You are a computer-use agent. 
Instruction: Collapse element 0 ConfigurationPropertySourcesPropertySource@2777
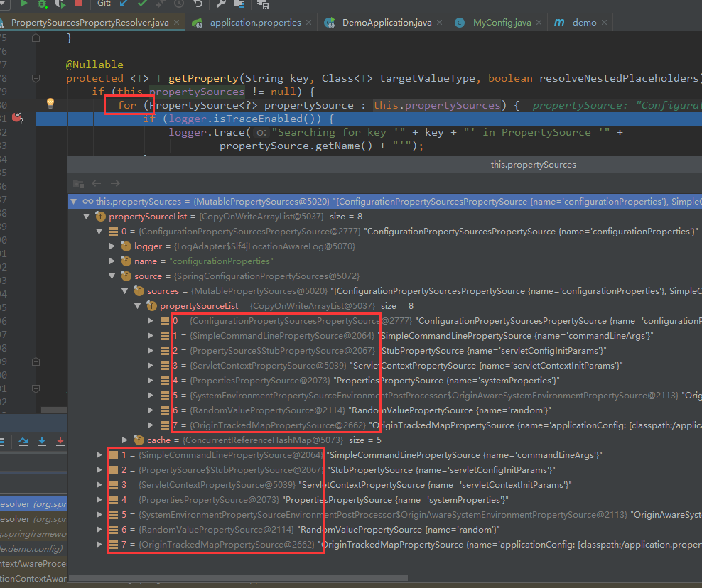[99, 232]
